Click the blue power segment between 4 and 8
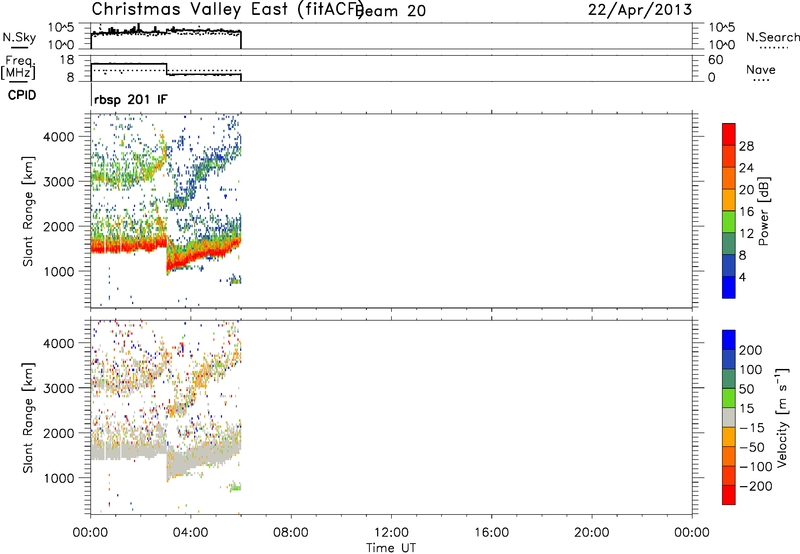 tap(729, 265)
